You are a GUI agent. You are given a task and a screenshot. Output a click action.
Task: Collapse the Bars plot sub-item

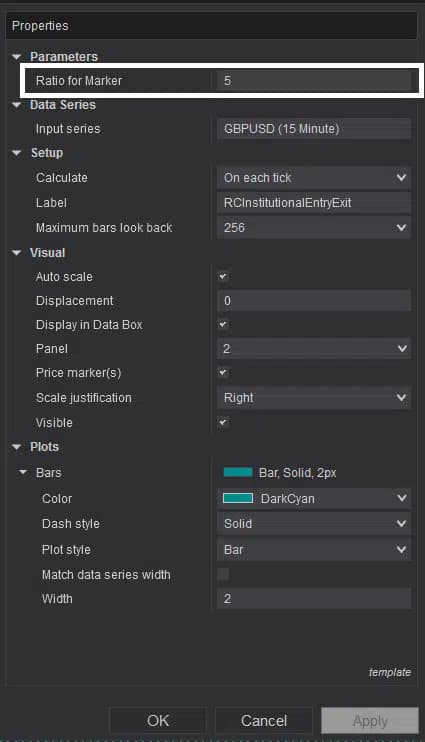click(23, 473)
